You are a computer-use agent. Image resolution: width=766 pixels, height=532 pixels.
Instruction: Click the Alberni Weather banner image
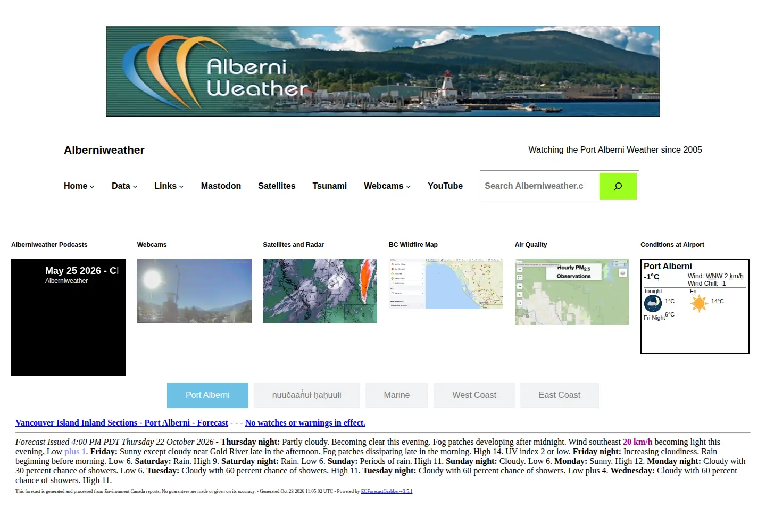(x=383, y=71)
